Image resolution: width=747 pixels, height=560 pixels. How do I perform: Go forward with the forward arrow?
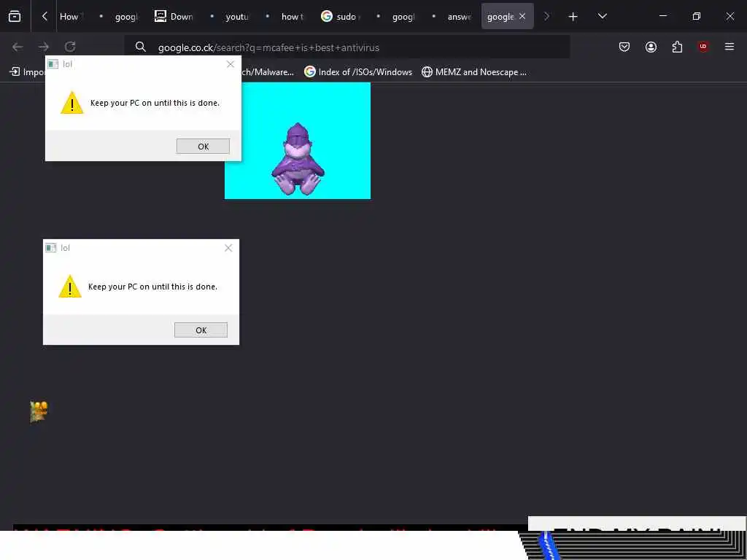[44, 47]
